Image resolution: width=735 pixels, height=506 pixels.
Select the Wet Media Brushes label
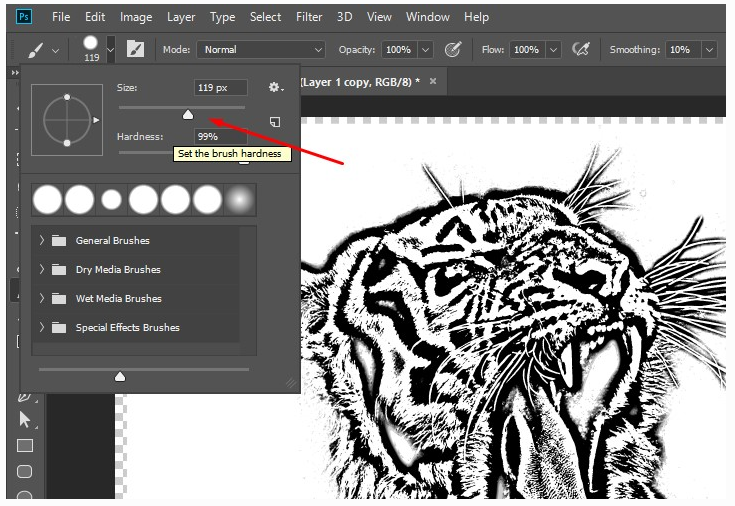click(x=119, y=299)
